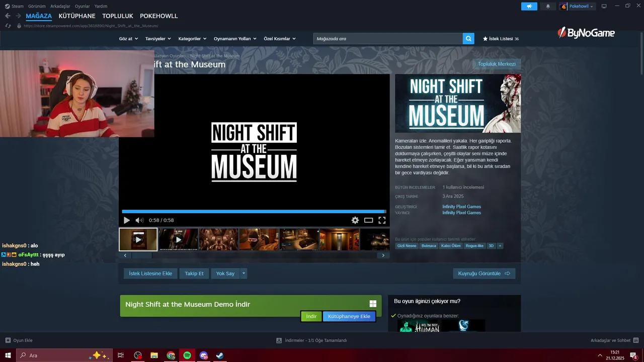The height and width of the screenshot is (362, 644).
Task: Show hidden system tray icons
Action: [x=600, y=355]
